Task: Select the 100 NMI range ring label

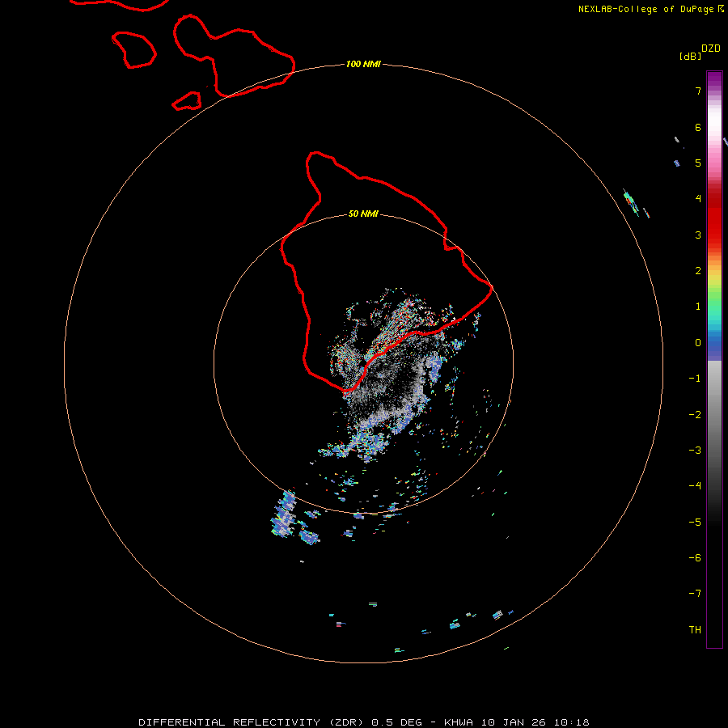Action: [363, 64]
